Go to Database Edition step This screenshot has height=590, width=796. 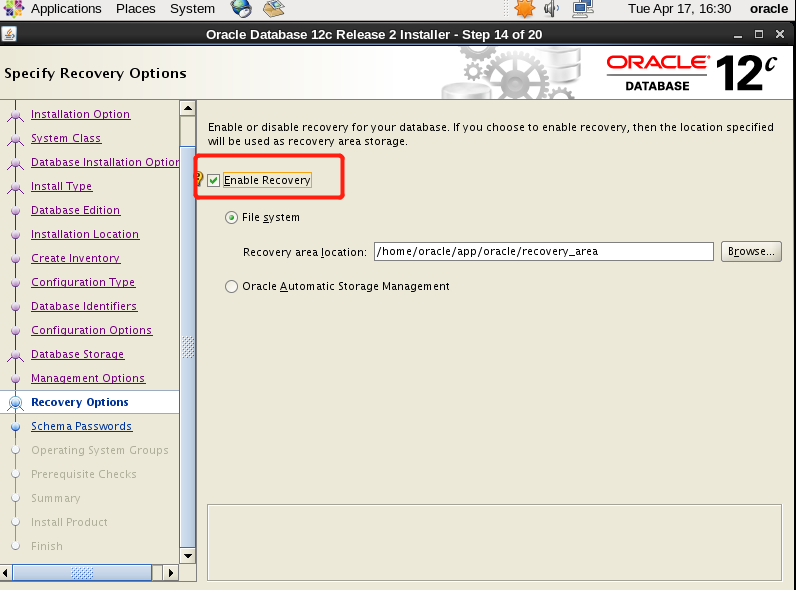(76, 210)
